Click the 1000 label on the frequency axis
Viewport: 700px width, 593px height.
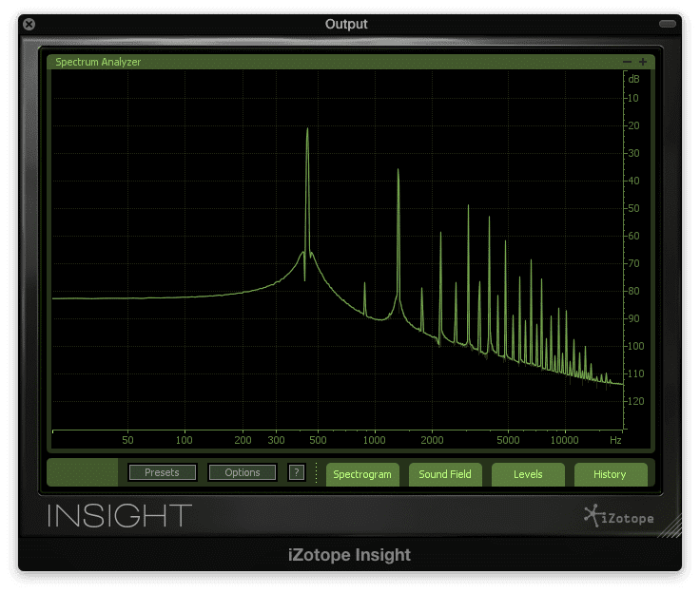(374, 440)
